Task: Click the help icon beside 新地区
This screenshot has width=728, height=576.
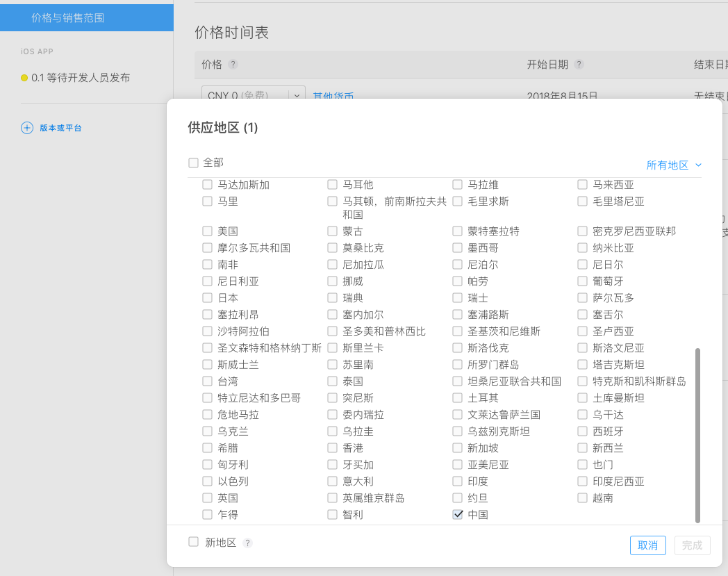Action: (248, 543)
